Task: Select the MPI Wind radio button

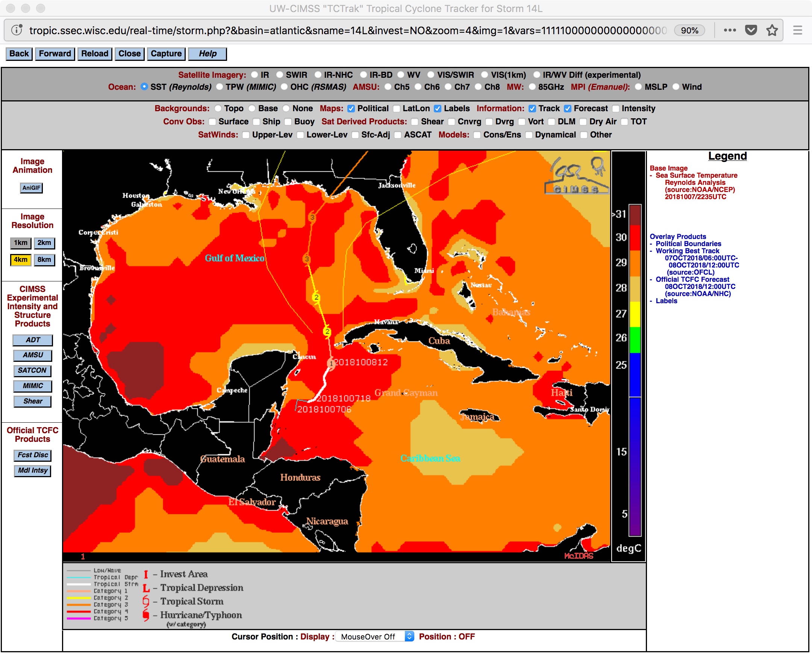Action: (676, 87)
